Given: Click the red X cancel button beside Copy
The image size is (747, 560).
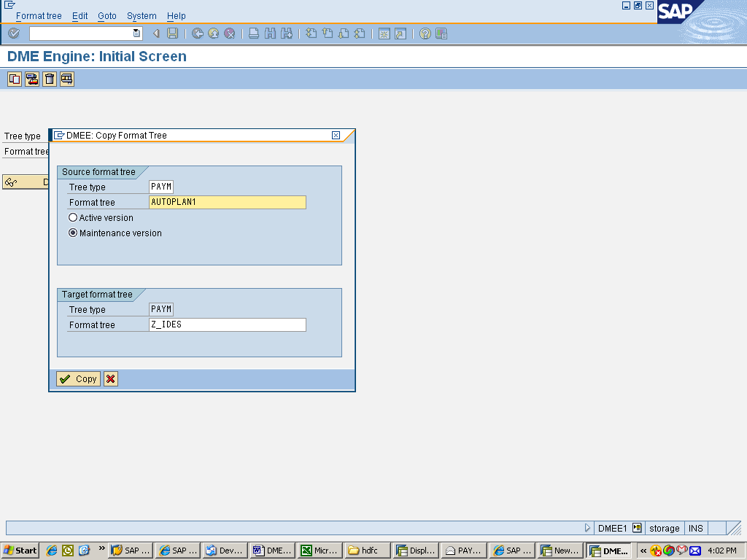Looking at the screenshot, I should point(110,378).
